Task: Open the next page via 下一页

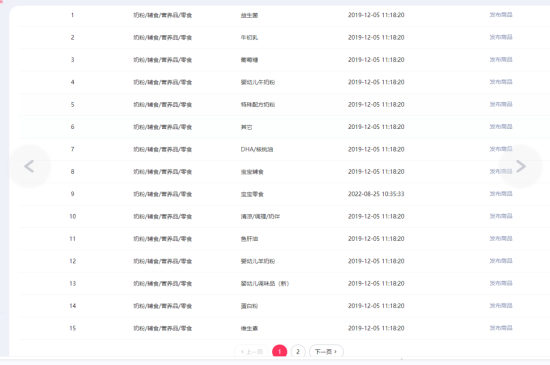Action: click(326, 351)
